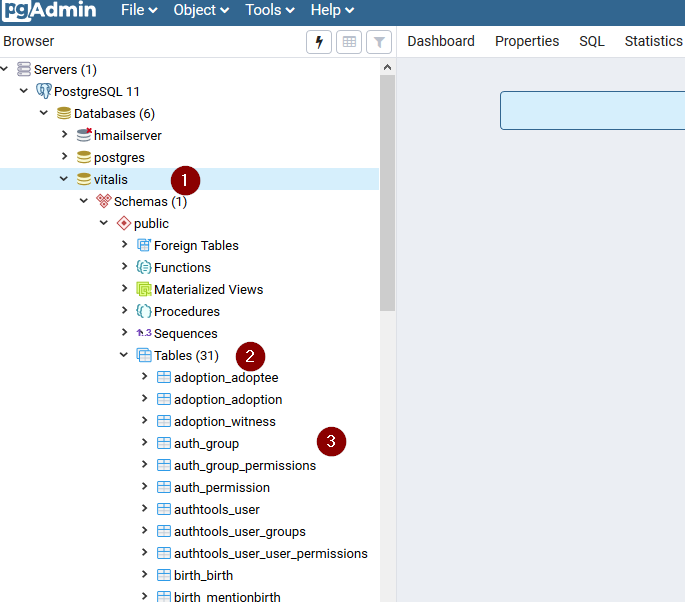The image size is (685, 602).
Task: Click the Foreign Tables icon
Action: tap(144, 245)
